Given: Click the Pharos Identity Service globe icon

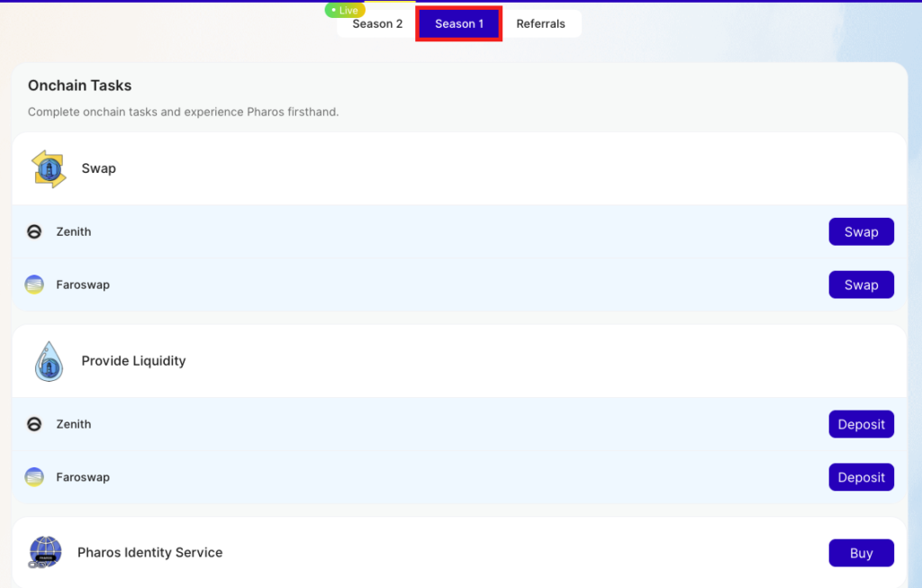Looking at the screenshot, I should coord(45,552).
